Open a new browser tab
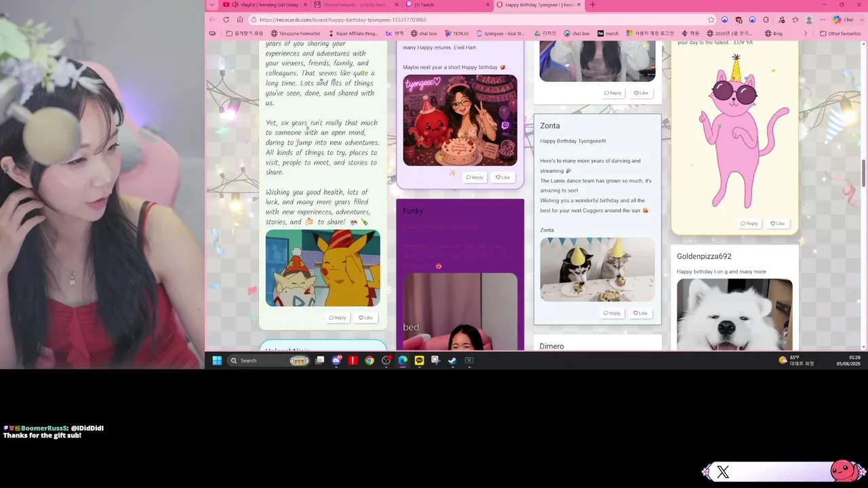 [x=592, y=5]
